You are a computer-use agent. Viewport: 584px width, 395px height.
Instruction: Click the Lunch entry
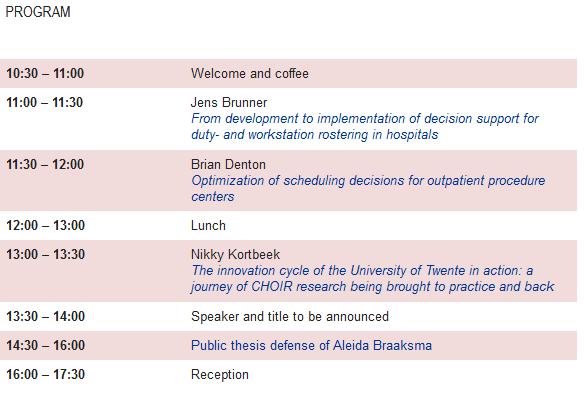(x=208, y=225)
